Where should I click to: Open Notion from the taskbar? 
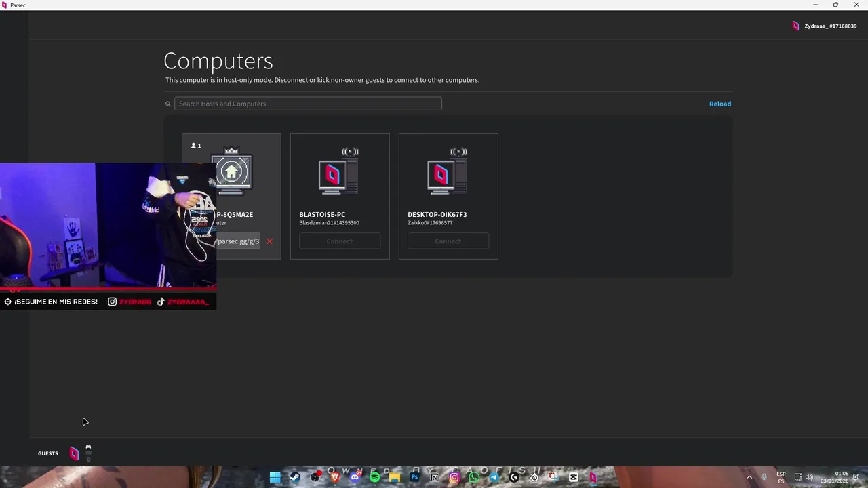[435, 477]
